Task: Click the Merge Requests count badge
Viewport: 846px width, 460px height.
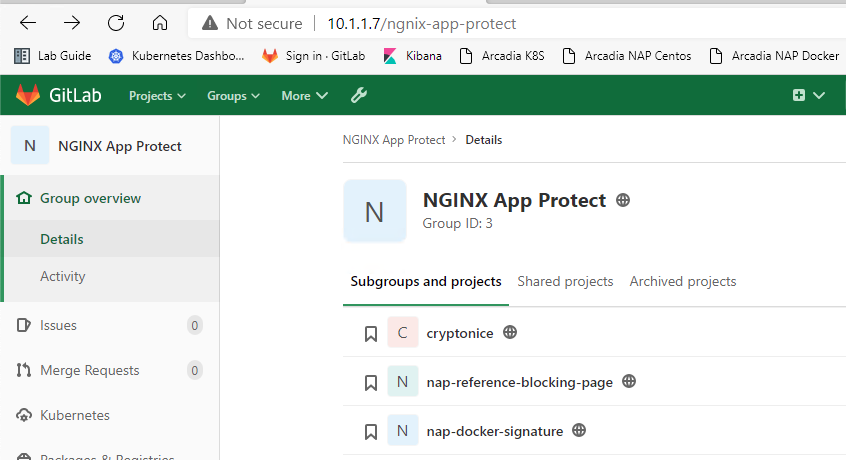Action: tap(195, 370)
